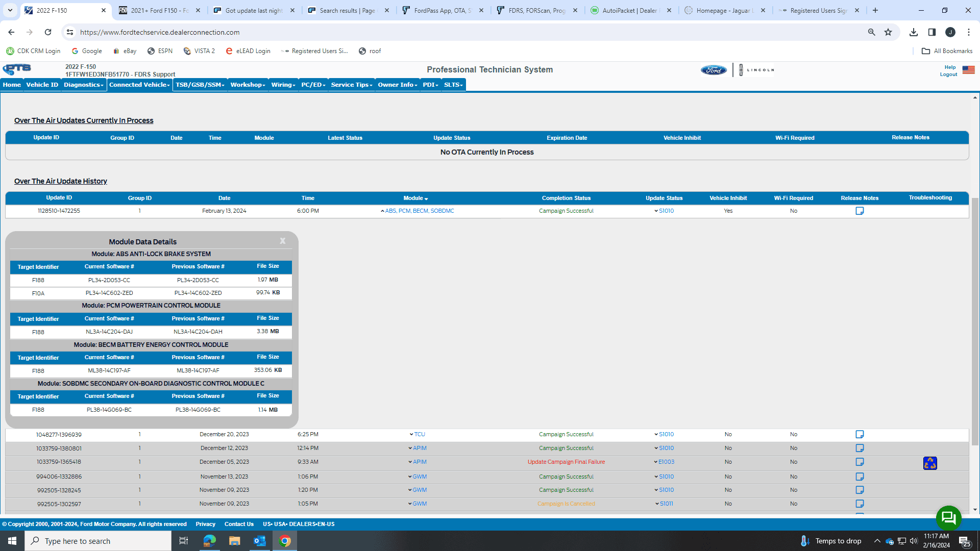Image resolution: width=980 pixels, height=551 pixels.
Task: Open the Contact Us footer link
Action: pos(239,524)
